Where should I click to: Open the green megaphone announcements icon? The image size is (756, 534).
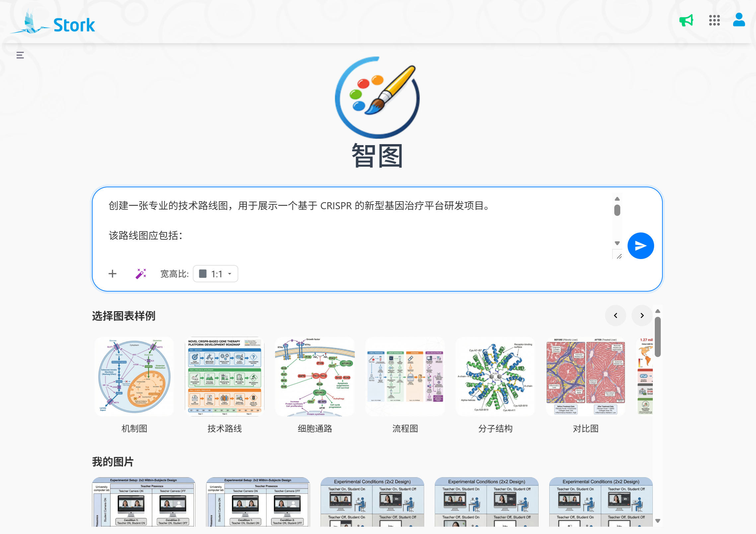[686, 21]
